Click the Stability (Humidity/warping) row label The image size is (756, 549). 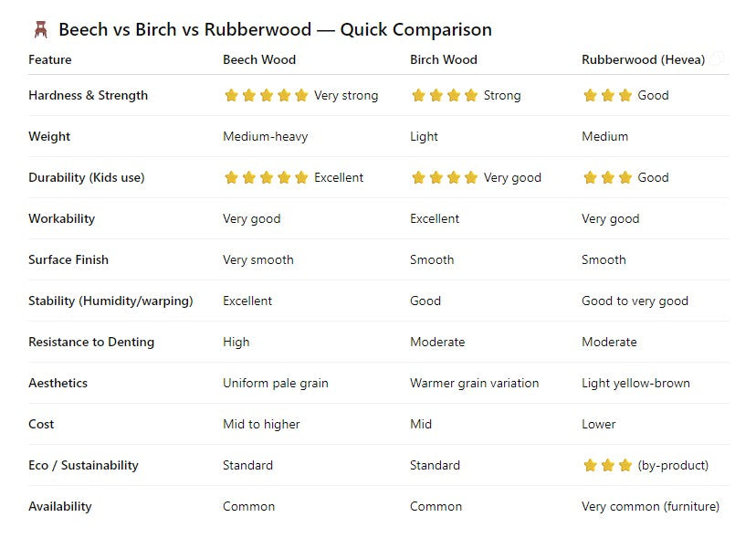[110, 301]
